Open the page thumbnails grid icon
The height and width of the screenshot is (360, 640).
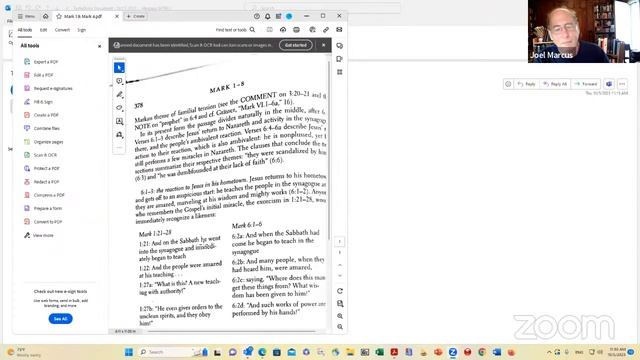[340, 72]
